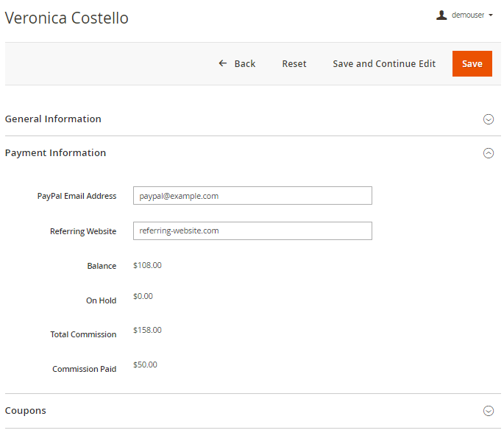504x433 pixels.
Task: Open the demouser account dropdown arrow
Action: click(x=491, y=15)
